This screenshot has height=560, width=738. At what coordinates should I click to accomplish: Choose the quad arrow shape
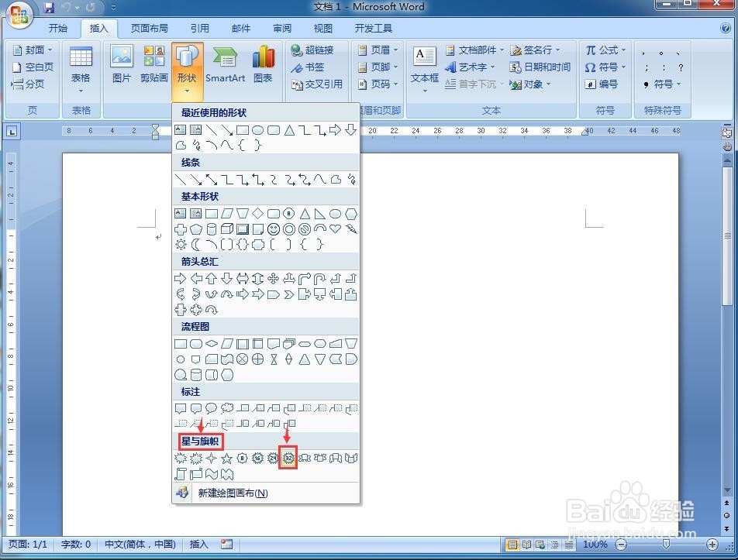point(273,279)
